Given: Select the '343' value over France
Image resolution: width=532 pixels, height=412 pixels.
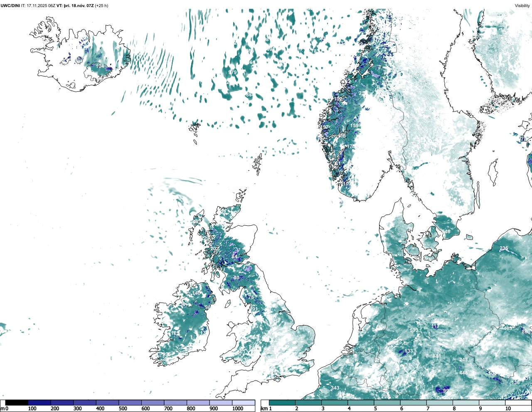Looking at the screenshot, I should pyautogui.click(x=335, y=388).
